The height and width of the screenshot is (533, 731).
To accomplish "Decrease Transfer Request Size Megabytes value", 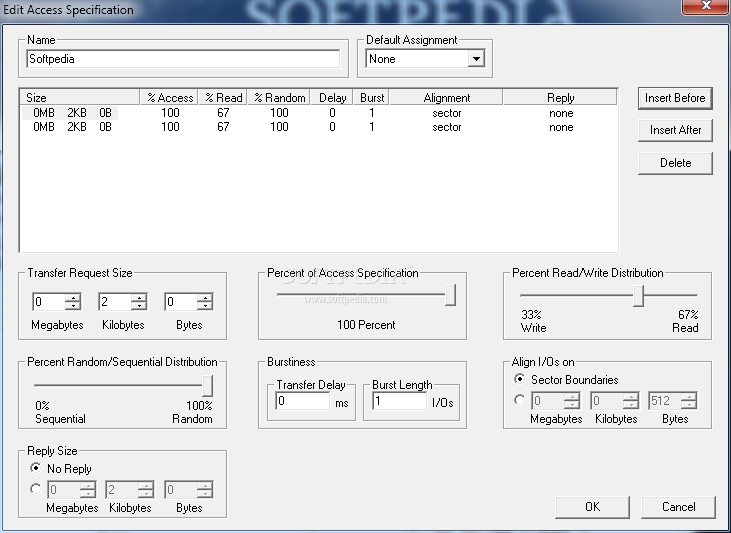I will [73, 306].
